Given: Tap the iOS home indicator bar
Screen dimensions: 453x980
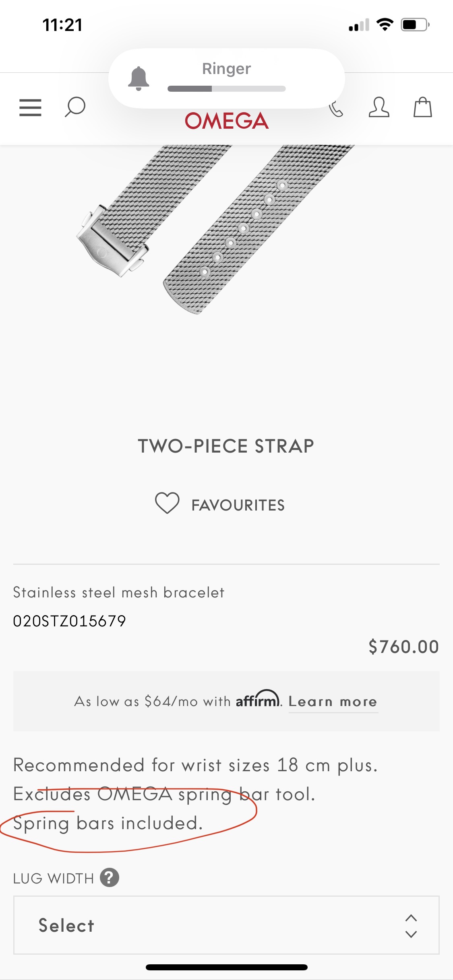Looking at the screenshot, I should pyautogui.click(x=226, y=967).
